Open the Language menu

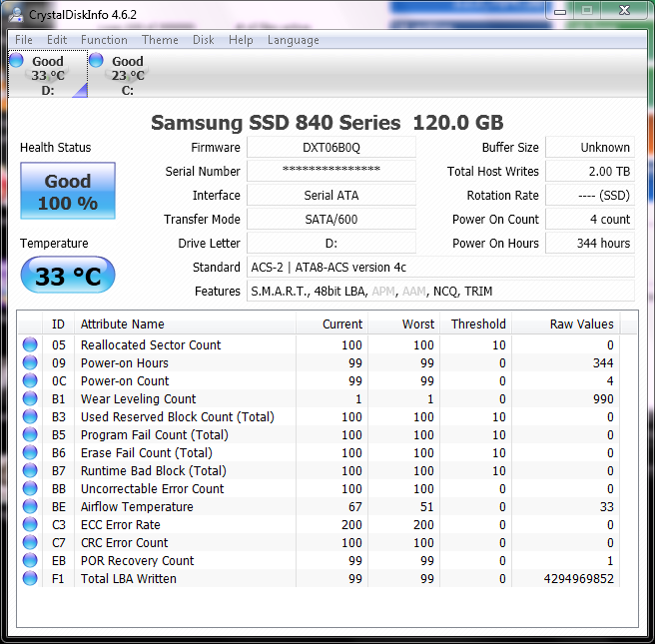[294, 40]
